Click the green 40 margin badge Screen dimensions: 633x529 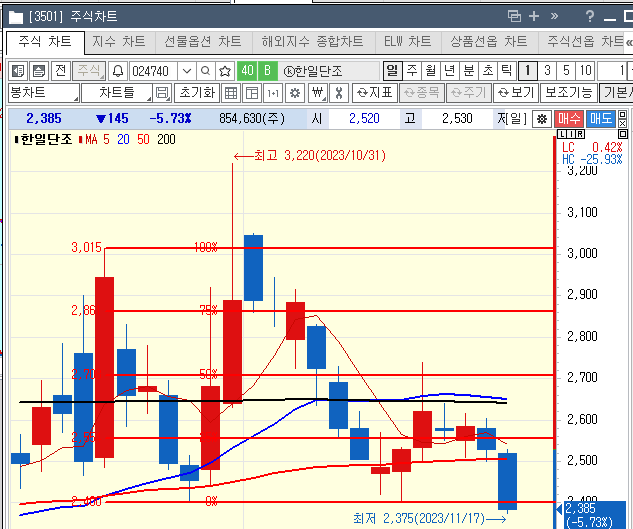pos(247,71)
